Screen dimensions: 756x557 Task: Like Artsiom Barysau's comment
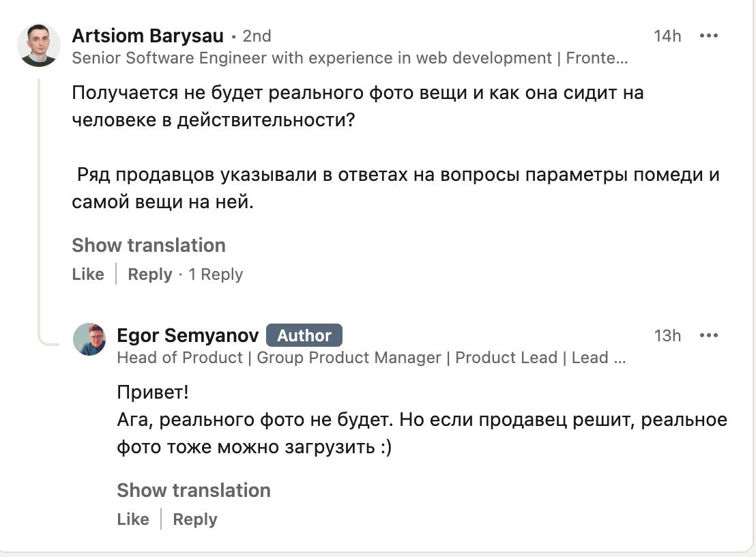(87, 274)
